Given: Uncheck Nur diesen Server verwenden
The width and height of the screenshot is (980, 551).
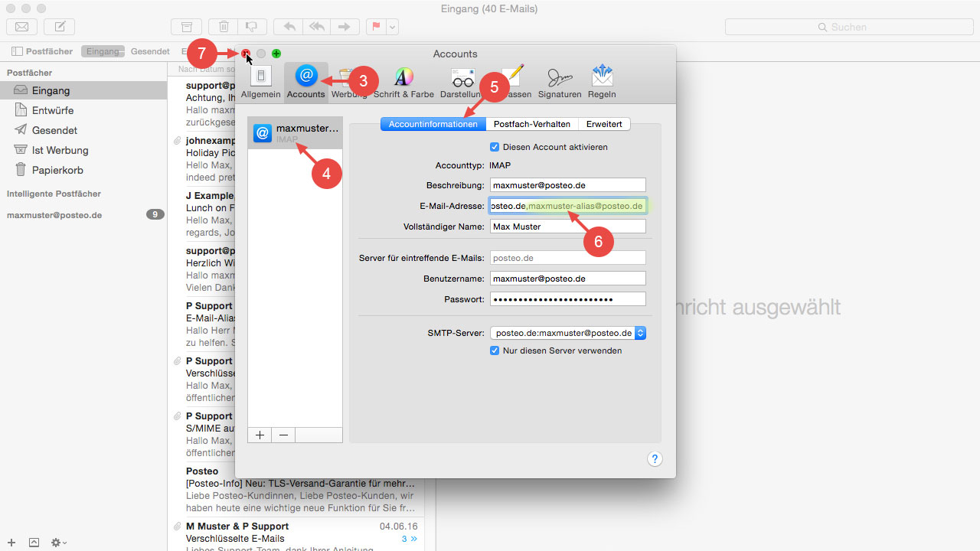Looking at the screenshot, I should click(495, 350).
